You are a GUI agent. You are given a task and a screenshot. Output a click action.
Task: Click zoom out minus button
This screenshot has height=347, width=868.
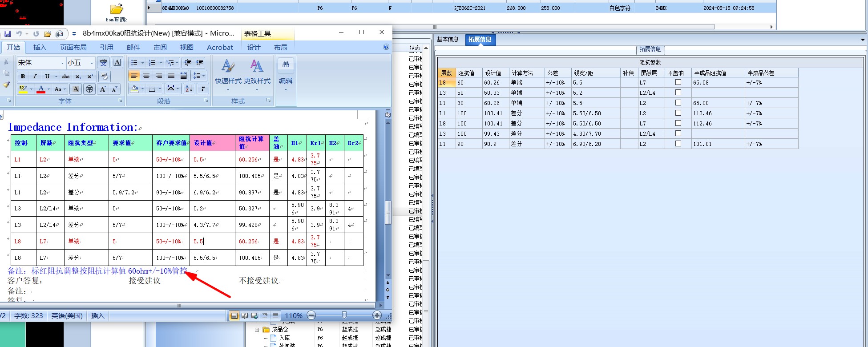pyautogui.click(x=311, y=315)
